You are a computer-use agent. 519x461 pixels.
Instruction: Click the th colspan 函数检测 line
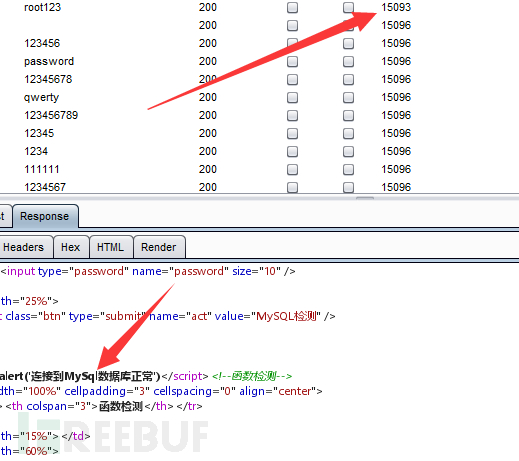tap(101, 406)
